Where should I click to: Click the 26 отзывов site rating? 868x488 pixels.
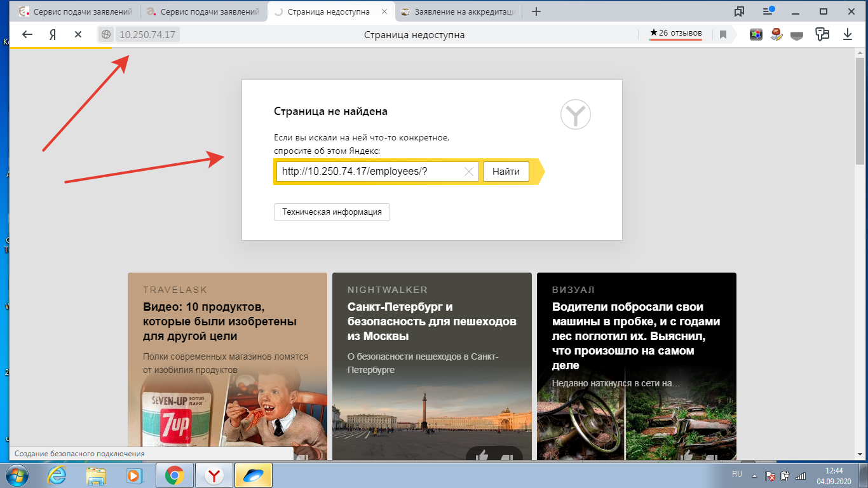[675, 33]
